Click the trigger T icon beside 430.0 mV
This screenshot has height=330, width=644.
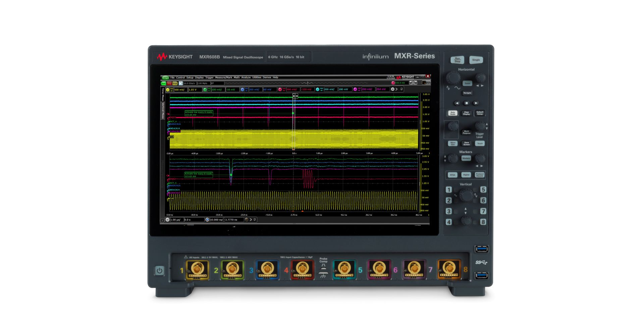pyautogui.click(x=393, y=82)
